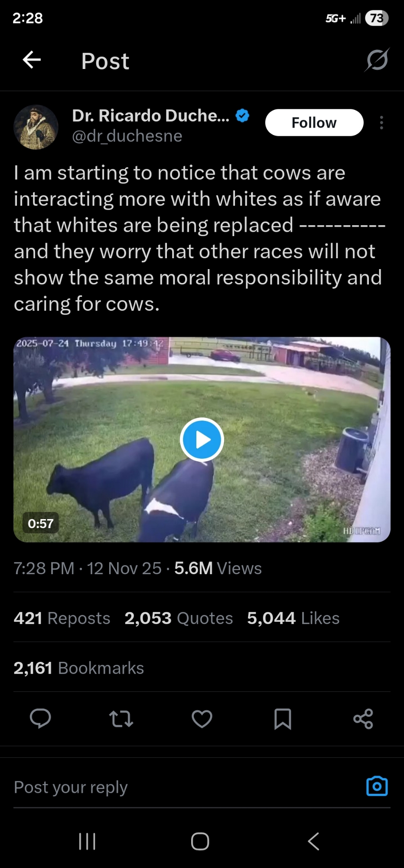Play the embedded cow video
404x868 pixels.
202,440
